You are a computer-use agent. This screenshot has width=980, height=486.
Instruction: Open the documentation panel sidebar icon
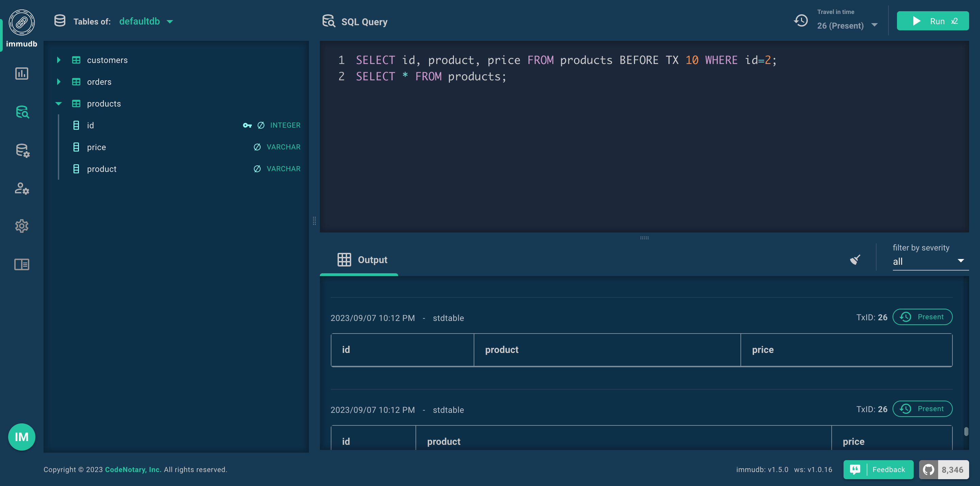point(22,264)
